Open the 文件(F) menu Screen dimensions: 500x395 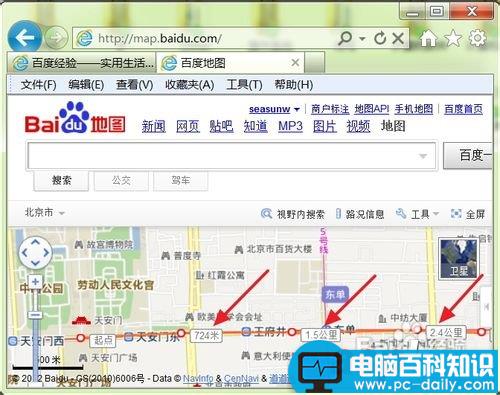click(x=38, y=85)
